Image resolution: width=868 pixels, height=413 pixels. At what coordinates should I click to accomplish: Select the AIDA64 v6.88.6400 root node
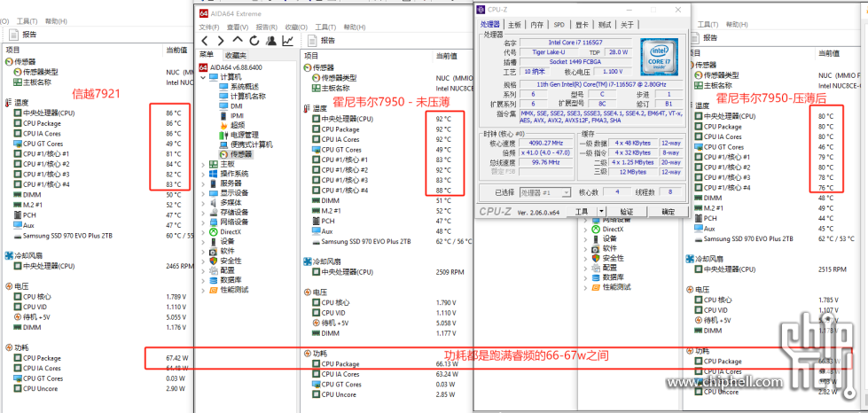[237, 67]
